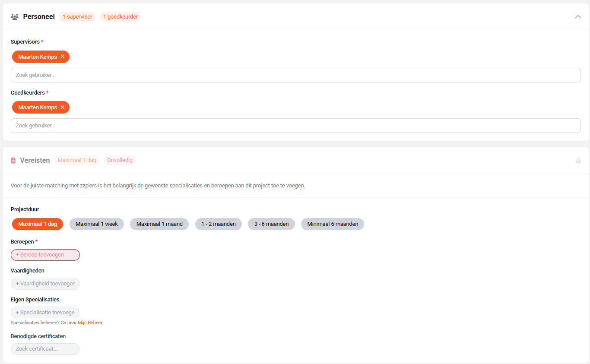Click the lock icon in Vereisten header
The image size is (590, 364).
coord(578,160)
